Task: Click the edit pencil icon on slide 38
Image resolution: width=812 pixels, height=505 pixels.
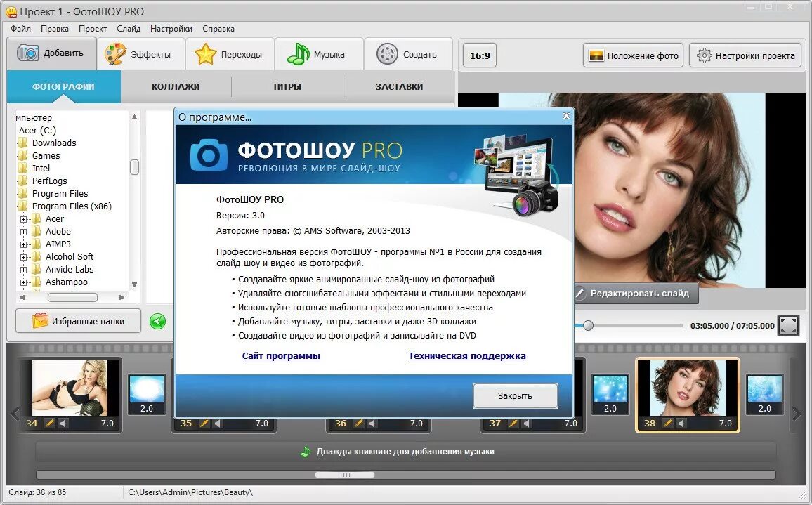Action: 667,423
